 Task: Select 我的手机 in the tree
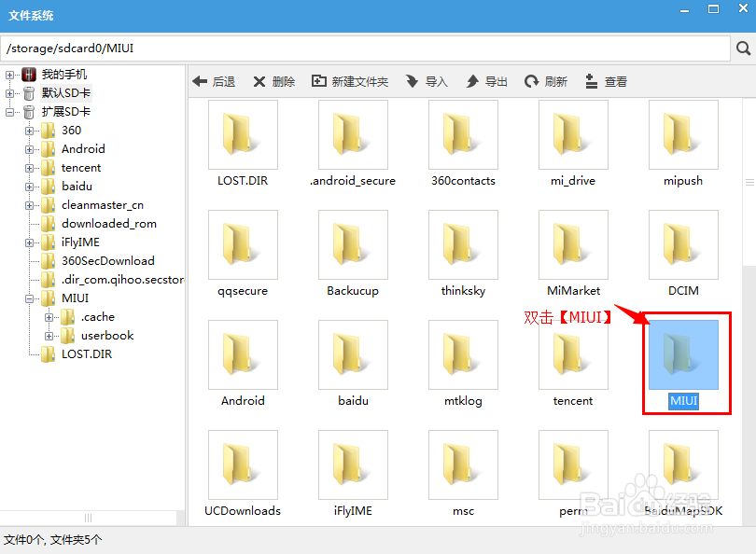[64, 75]
